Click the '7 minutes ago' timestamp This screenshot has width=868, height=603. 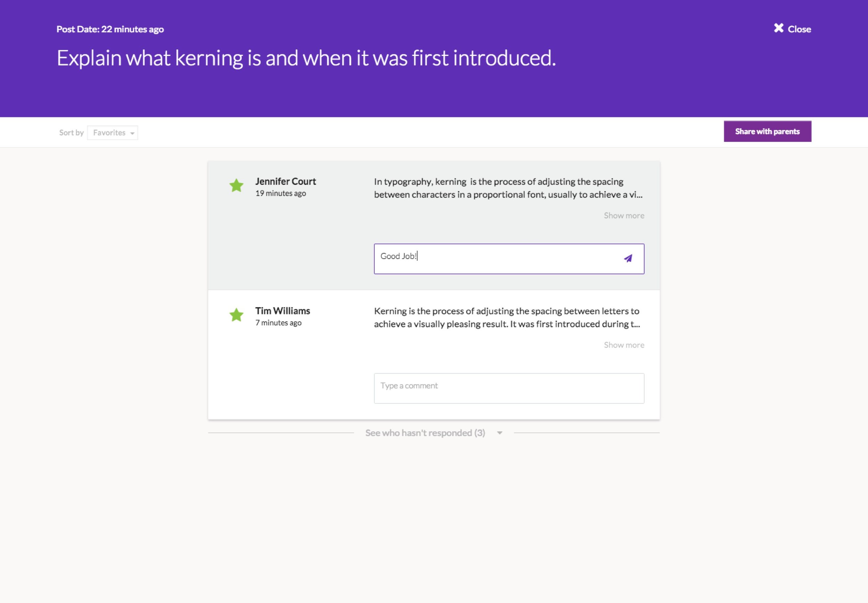(278, 323)
